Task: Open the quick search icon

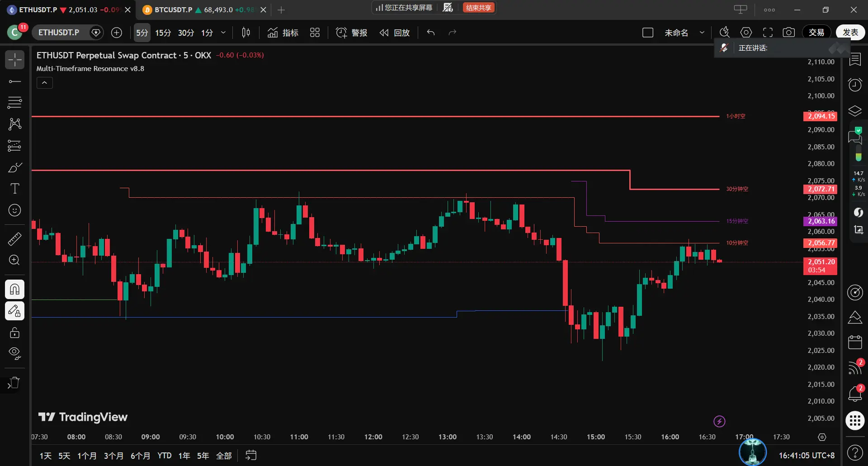Action: (725, 32)
